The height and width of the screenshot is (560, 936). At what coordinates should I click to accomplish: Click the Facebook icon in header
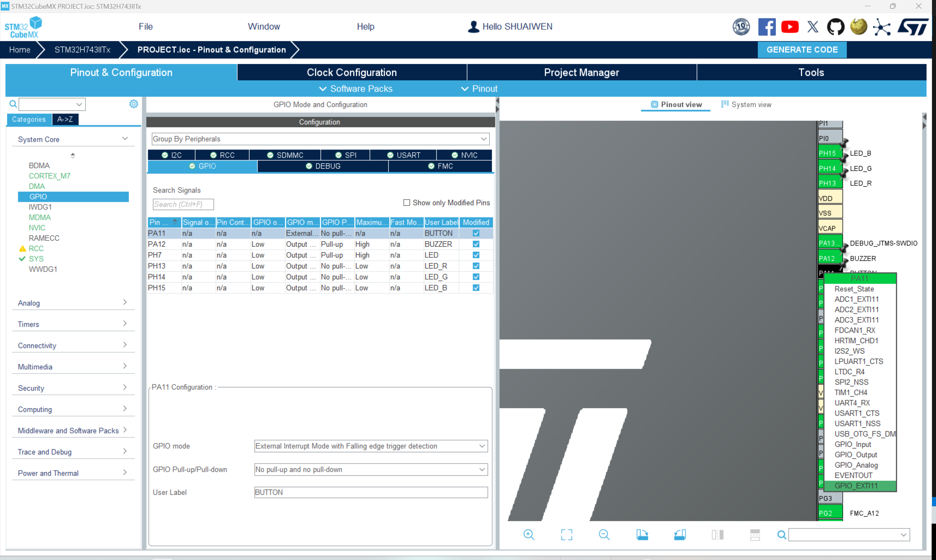coord(766,27)
